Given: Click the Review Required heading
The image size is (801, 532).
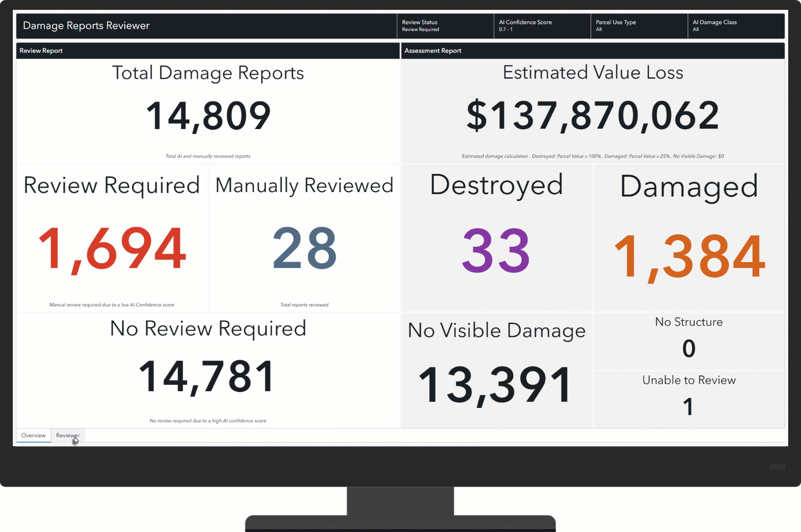Looking at the screenshot, I should pos(112,186).
